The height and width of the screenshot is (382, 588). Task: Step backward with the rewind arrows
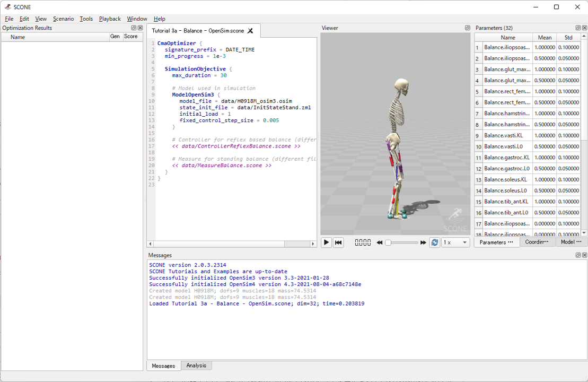(380, 242)
